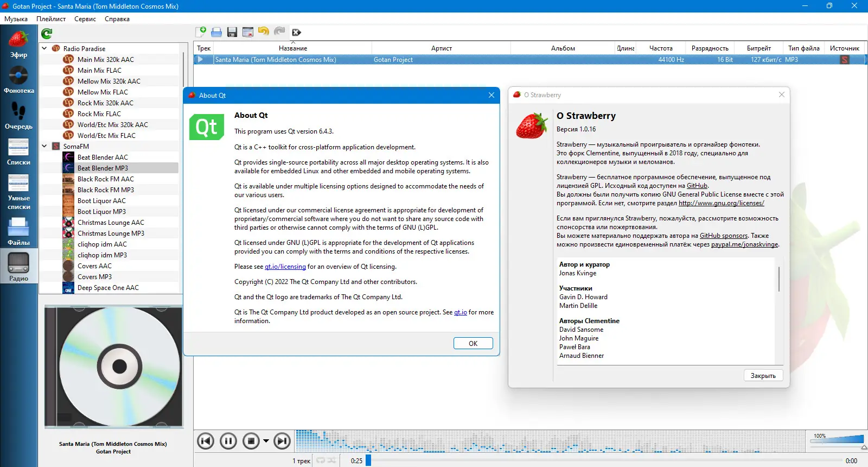The height and width of the screenshot is (467, 868).
Task: Select the Rock Mix 320k AAC station
Action: coord(105,103)
